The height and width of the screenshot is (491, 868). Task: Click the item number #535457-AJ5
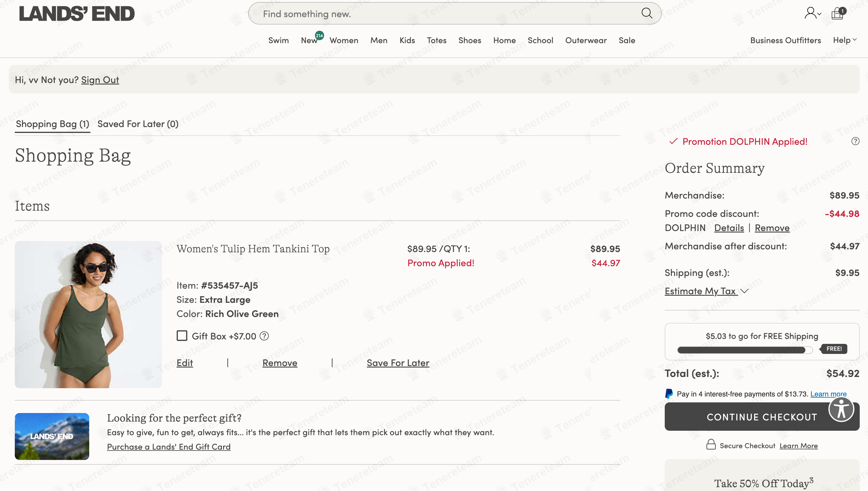click(x=229, y=286)
